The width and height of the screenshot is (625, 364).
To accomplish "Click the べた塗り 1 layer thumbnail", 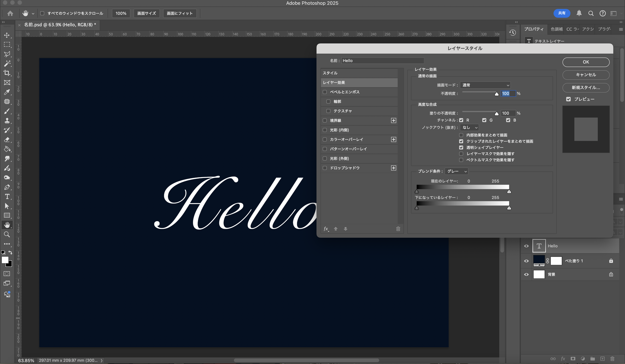I will [539, 261].
